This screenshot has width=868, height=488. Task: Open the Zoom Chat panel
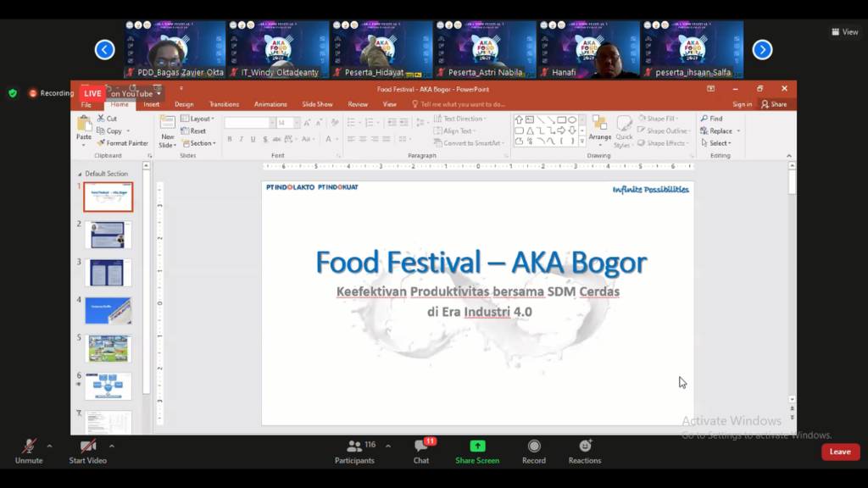420,446
